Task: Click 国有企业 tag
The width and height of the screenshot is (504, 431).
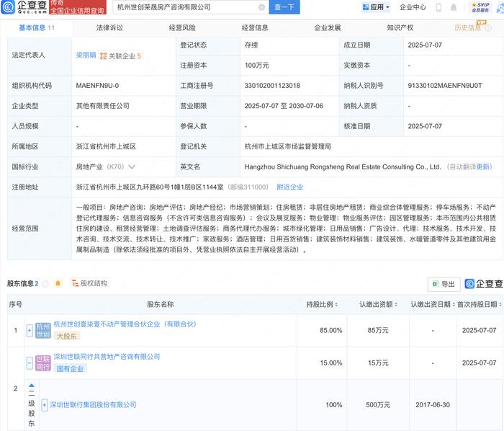Action: (x=70, y=369)
